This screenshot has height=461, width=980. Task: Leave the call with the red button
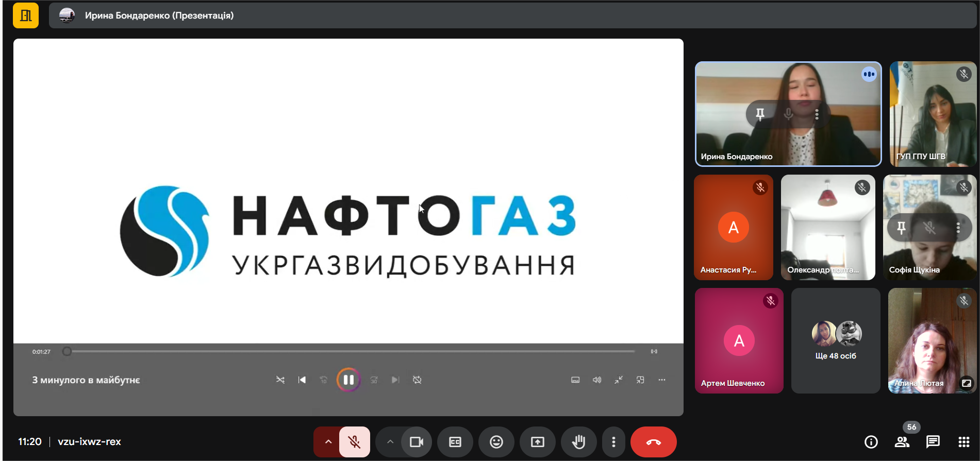tap(654, 442)
